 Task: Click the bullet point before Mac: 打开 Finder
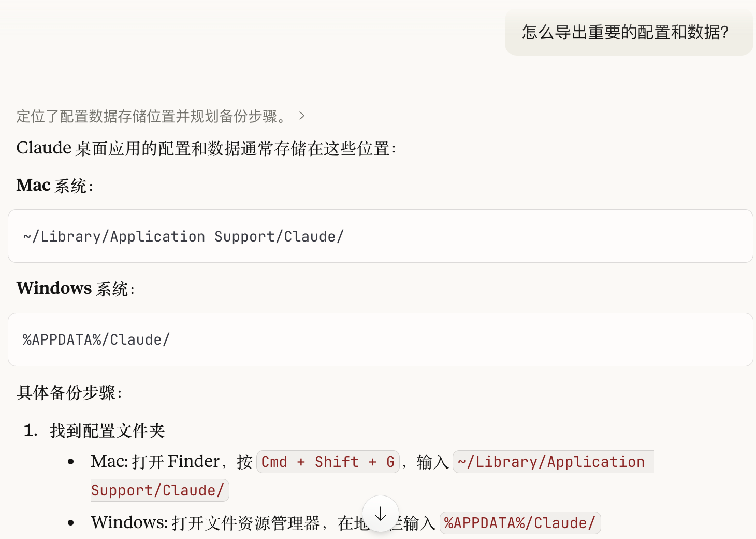(71, 462)
